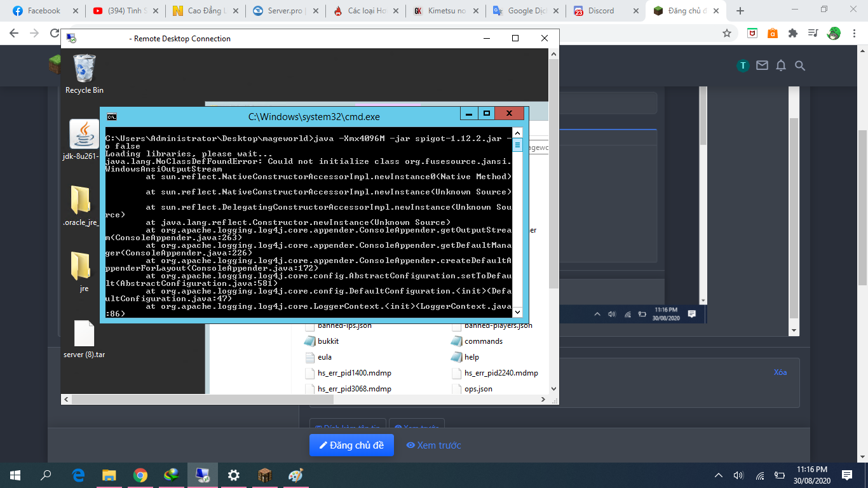Open network settings in system tray
This screenshot has width=868, height=488.
click(x=760, y=475)
